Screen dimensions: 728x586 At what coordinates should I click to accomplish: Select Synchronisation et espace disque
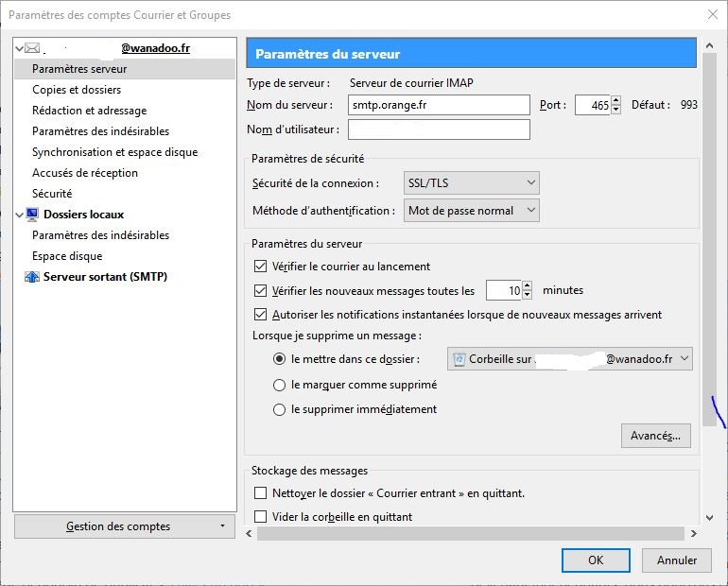click(x=114, y=152)
